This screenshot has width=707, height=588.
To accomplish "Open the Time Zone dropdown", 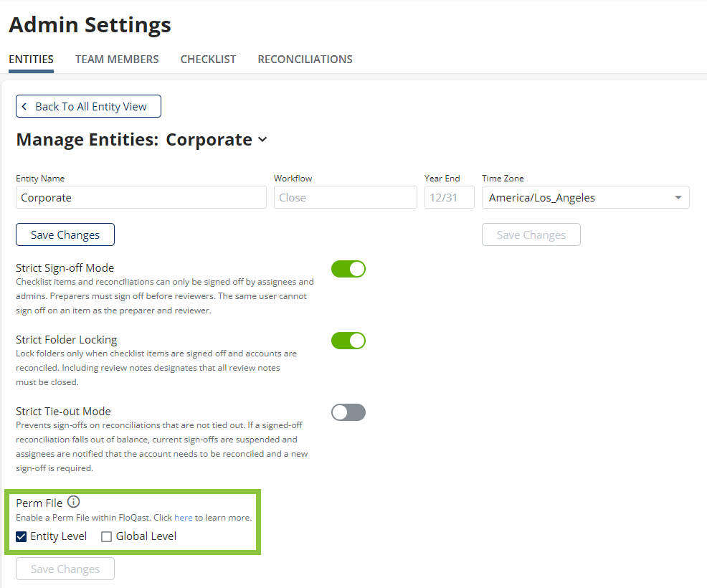I will (585, 198).
